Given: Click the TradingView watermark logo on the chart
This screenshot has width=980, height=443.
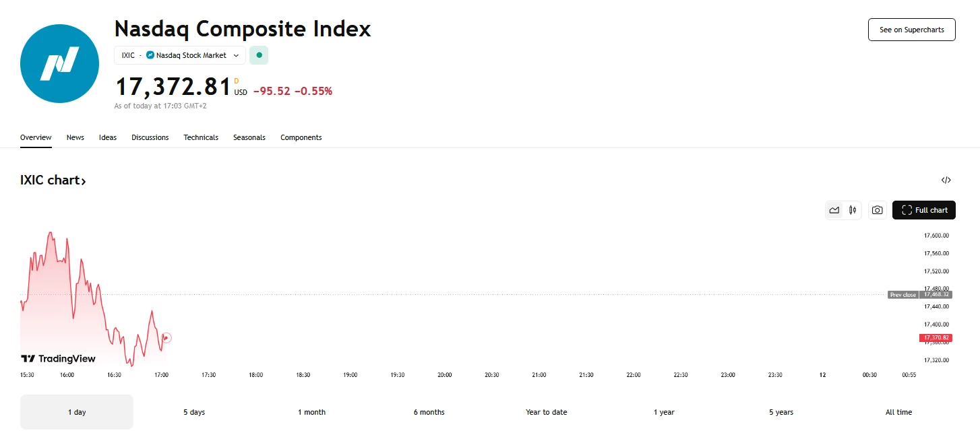Looking at the screenshot, I should tap(58, 358).
